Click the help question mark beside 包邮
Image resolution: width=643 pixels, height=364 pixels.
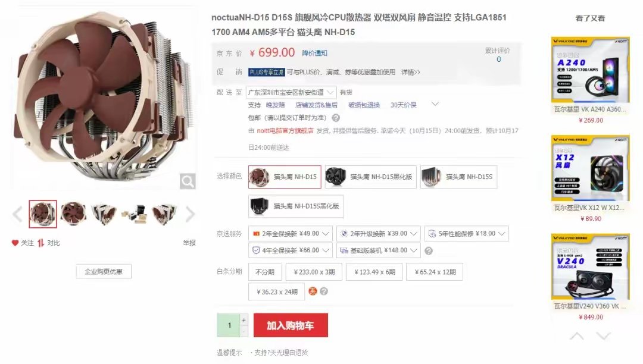[x=336, y=118]
